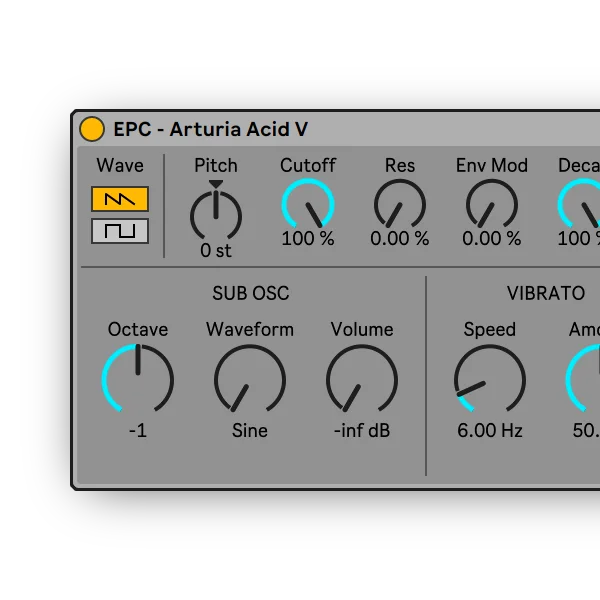Click the Sub Osc Waveform knob
600x600 pixels.
pyautogui.click(x=250, y=379)
